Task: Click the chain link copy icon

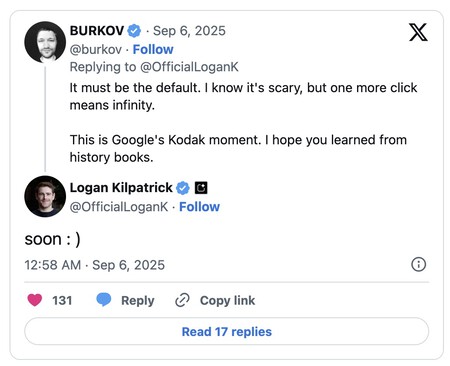Action: (182, 300)
